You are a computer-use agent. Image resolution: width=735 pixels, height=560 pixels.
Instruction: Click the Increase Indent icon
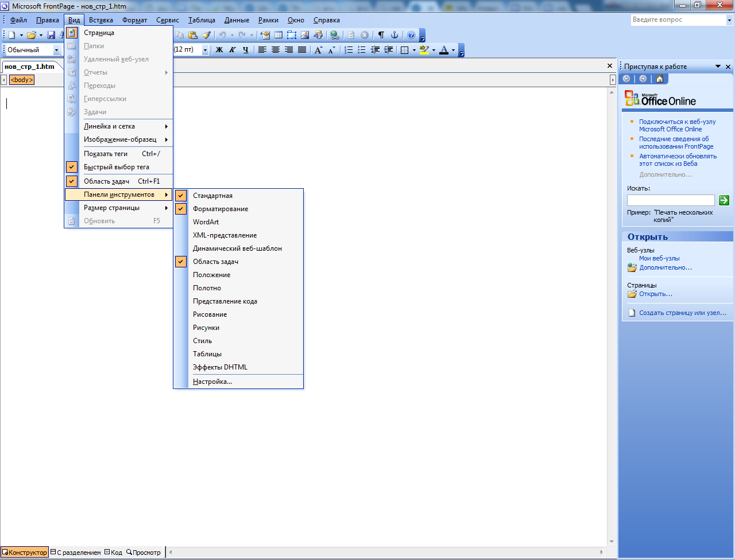389,50
